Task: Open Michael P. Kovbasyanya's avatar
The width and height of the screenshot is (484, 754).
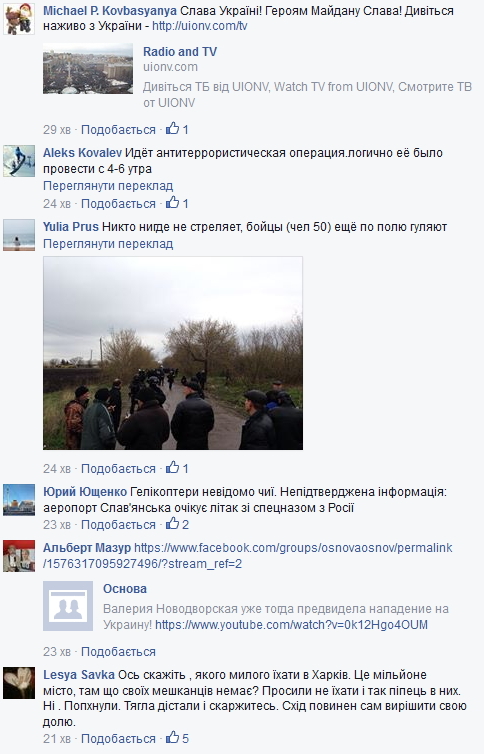Action: [19, 19]
